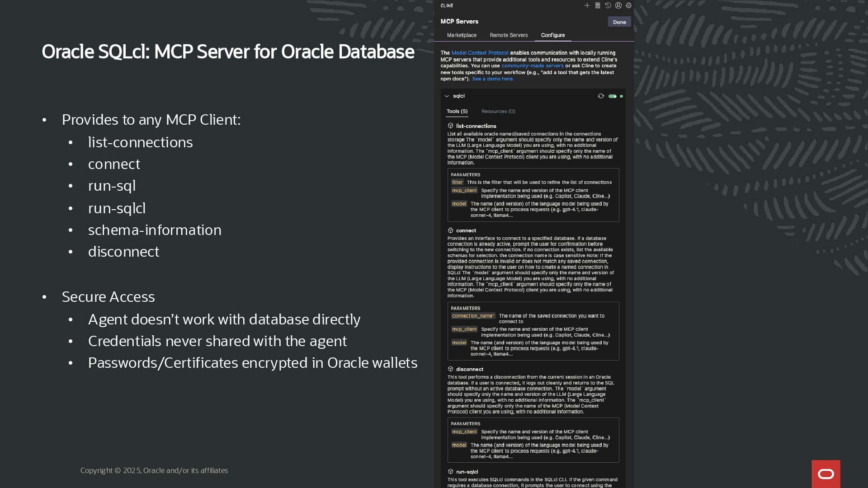Open Cline settings gear icon
This screenshot has width=868, height=488.
(x=628, y=5)
